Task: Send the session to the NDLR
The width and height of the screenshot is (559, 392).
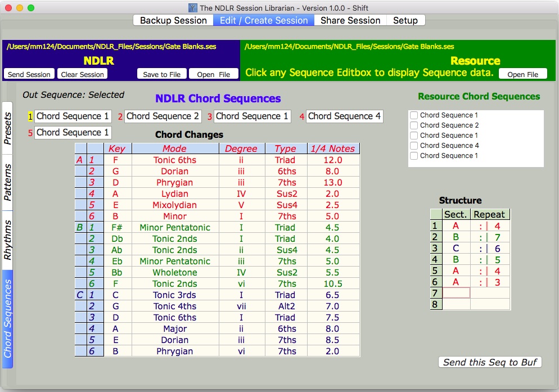Action: [x=28, y=73]
